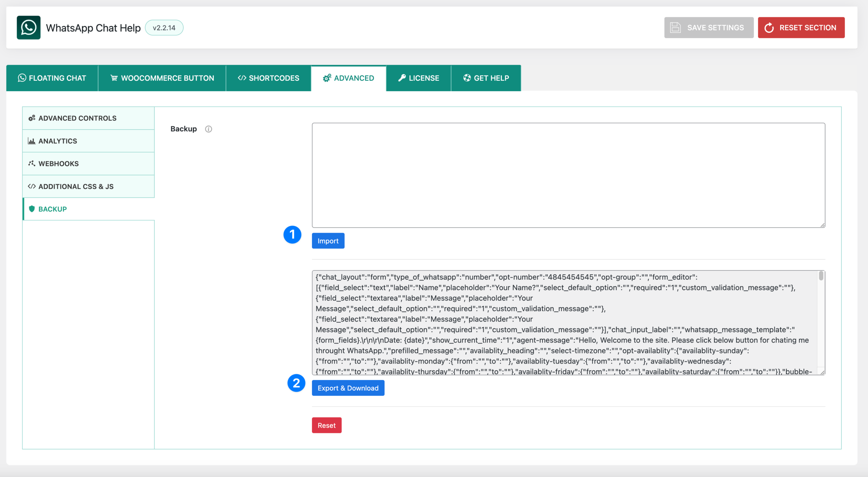This screenshot has width=868, height=477.
Task: Click Save Settings button
Action: tap(709, 28)
